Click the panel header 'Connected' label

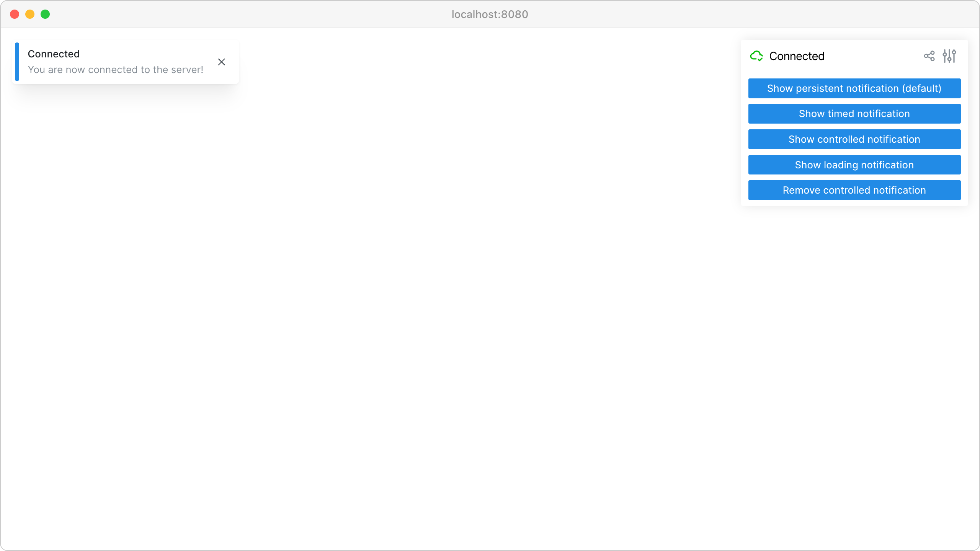point(797,56)
